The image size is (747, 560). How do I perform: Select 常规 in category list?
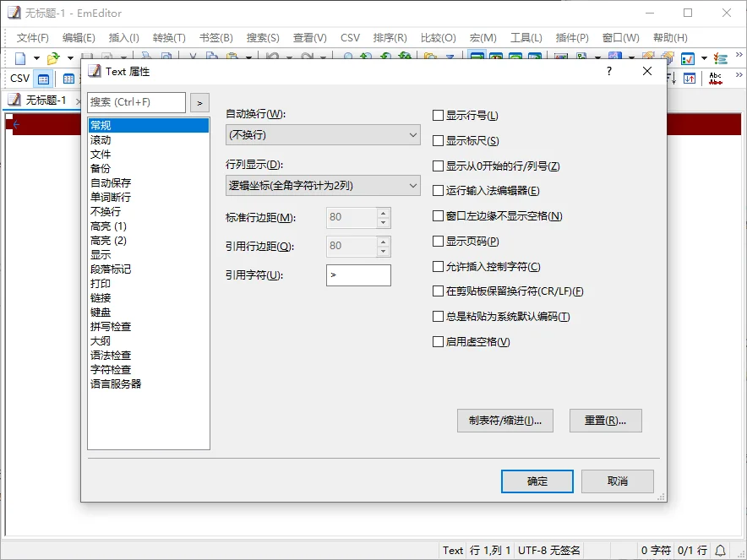148,125
